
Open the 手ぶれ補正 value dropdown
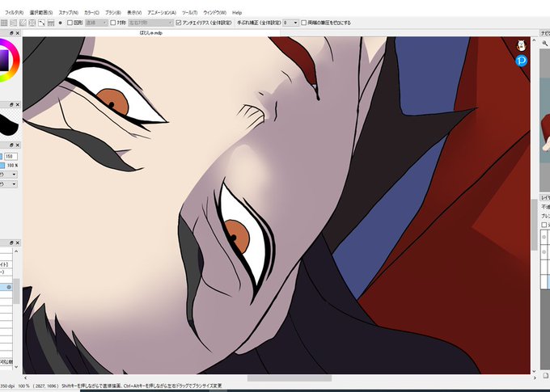tap(291, 23)
